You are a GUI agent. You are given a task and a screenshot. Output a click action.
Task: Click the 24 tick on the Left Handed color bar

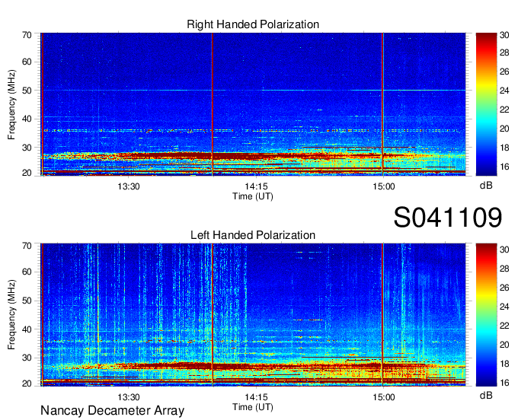click(504, 307)
